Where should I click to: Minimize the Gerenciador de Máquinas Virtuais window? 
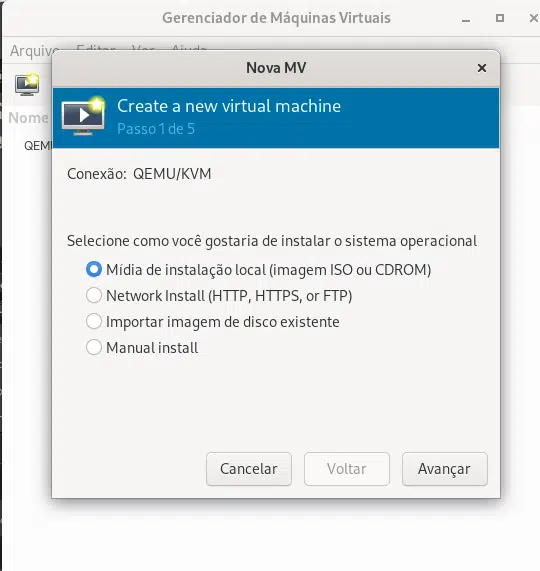click(x=466, y=19)
